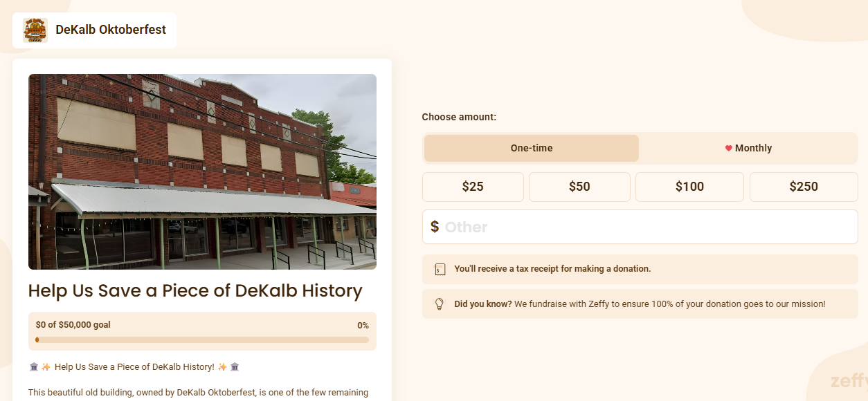Click the tax receipt document icon
This screenshot has height=401, width=868.
[440, 269]
